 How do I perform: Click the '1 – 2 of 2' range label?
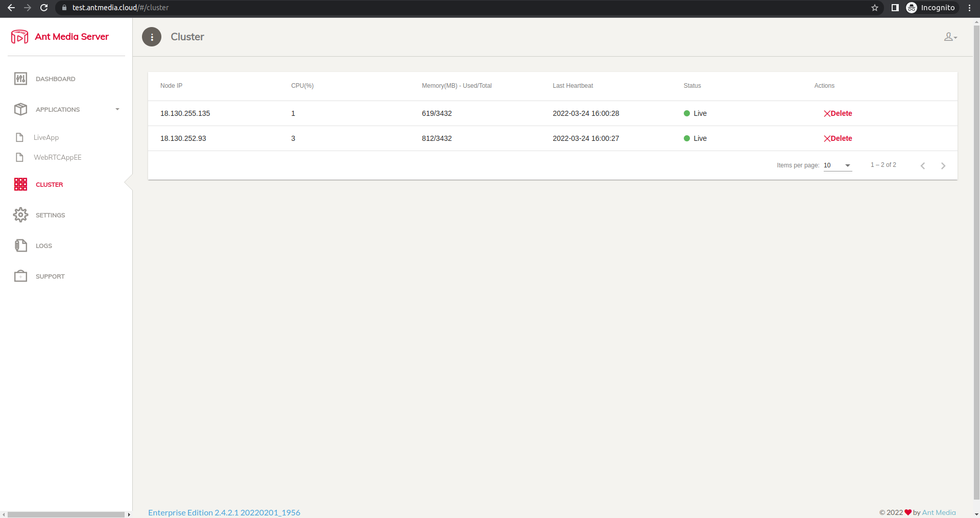[x=883, y=165]
